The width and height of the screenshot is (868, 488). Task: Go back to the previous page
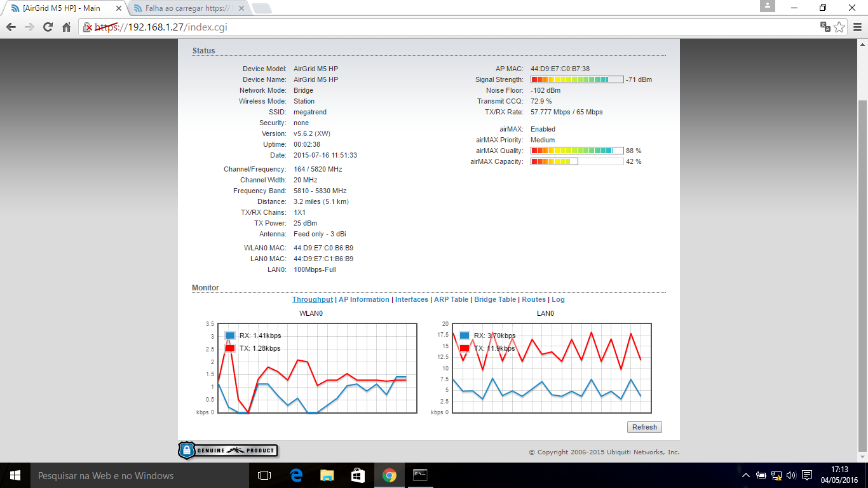click(11, 27)
